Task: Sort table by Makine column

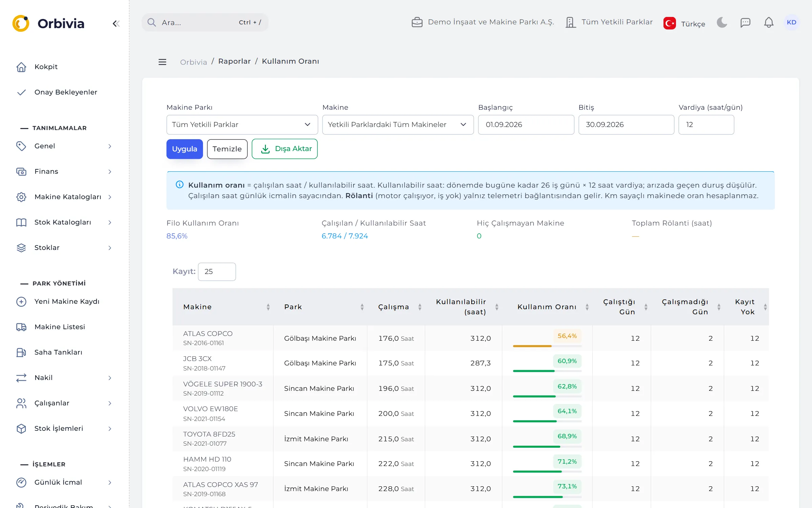Action: coord(268,307)
